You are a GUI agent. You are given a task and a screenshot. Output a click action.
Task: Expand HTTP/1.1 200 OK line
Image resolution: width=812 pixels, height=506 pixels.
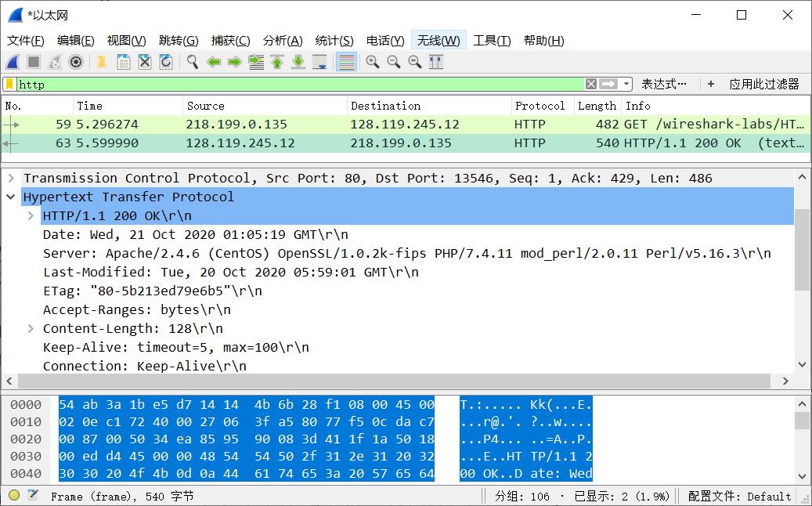coord(31,216)
